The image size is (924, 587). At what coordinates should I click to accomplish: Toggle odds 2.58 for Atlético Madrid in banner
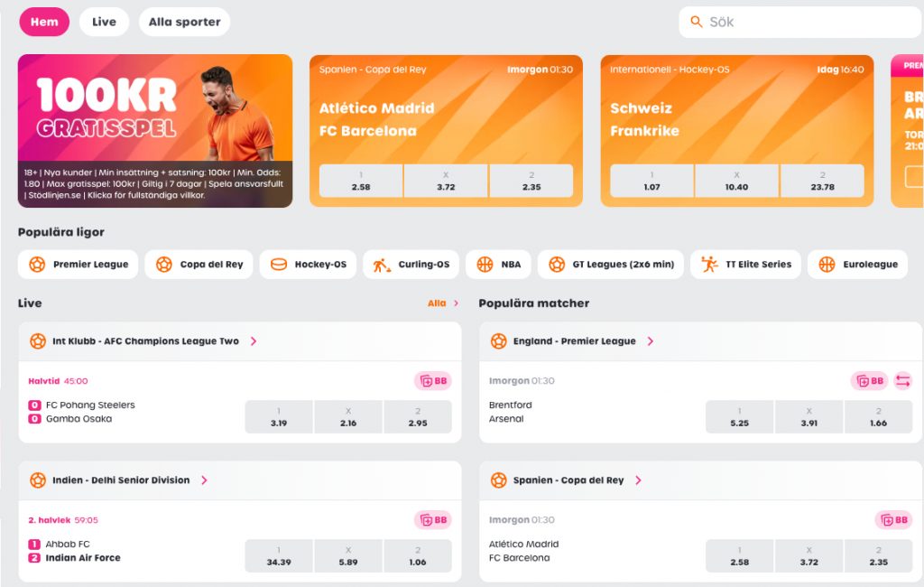point(361,181)
